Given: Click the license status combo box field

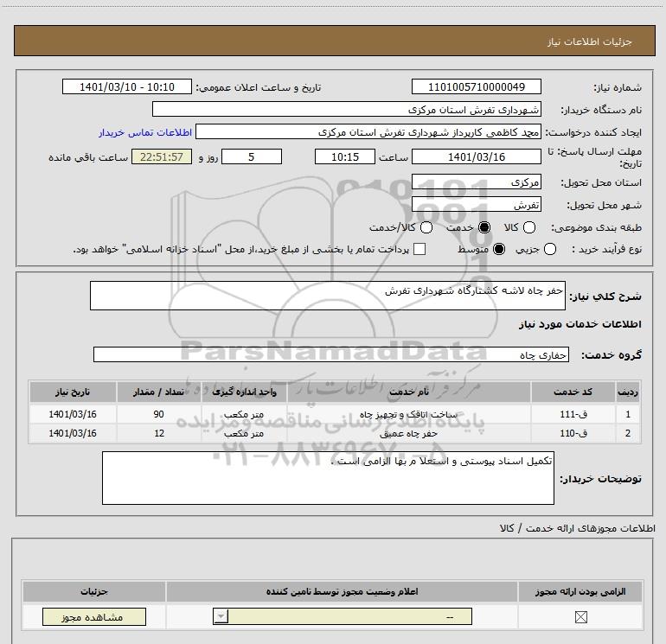Looking at the screenshot, I should 343,616.
